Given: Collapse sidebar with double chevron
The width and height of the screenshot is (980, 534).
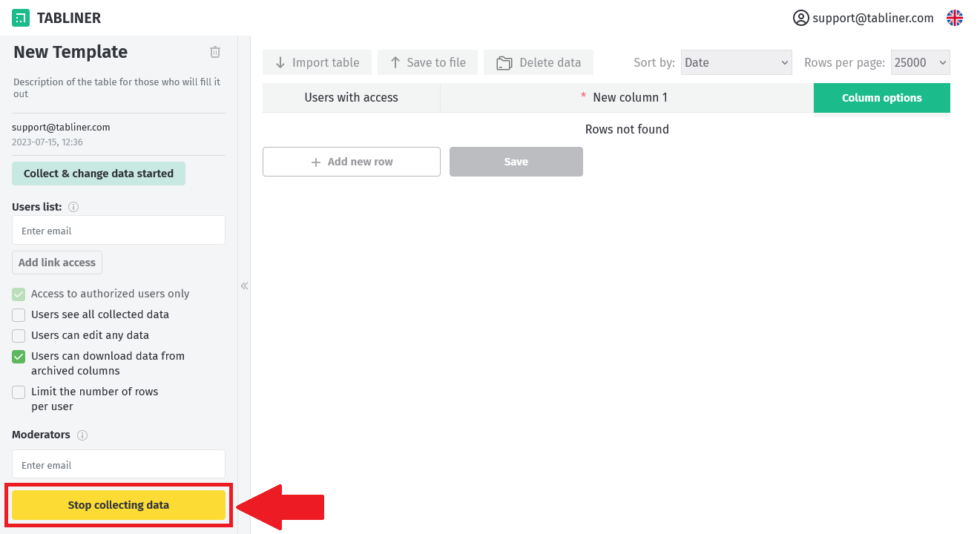Looking at the screenshot, I should point(244,286).
